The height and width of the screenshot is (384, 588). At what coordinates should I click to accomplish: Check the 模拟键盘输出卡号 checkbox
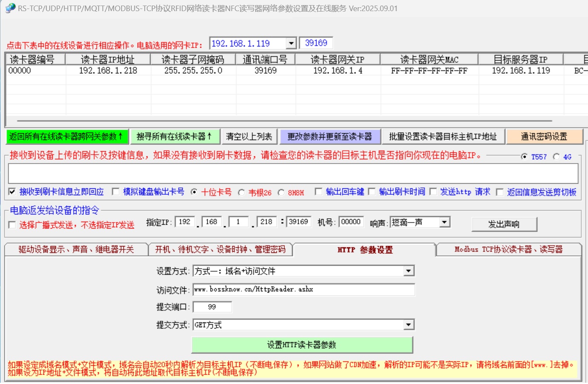[x=116, y=192]
